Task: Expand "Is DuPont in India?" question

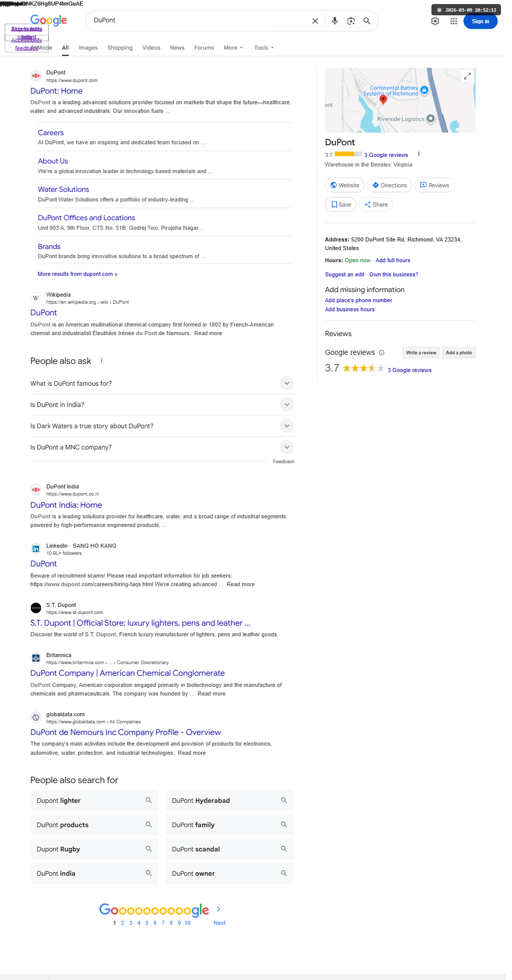Action: 286,404
